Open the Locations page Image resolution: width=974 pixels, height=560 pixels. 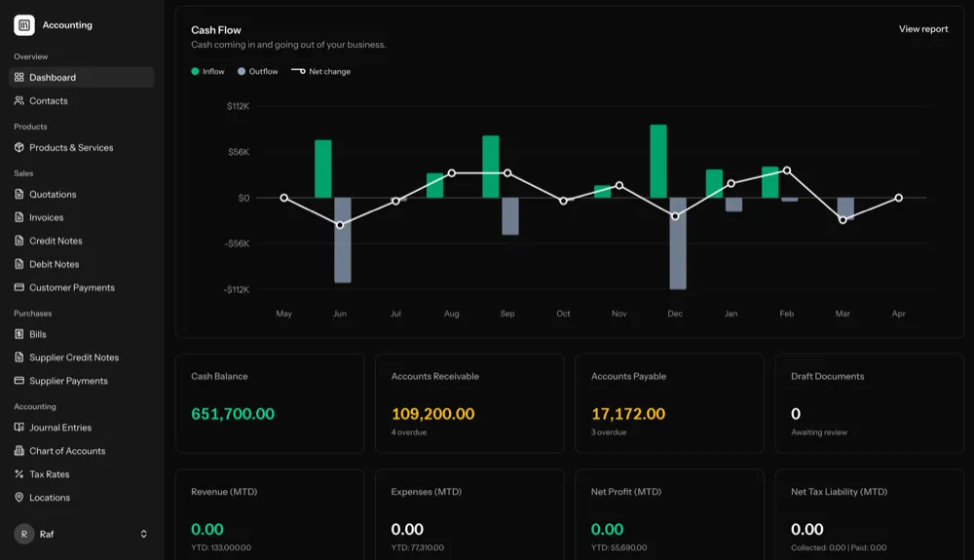click(x=82, y=498)
